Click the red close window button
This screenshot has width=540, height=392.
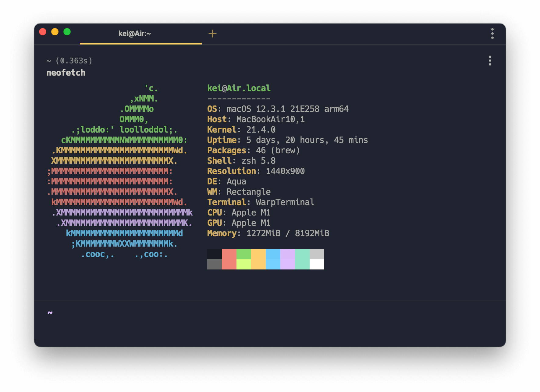pyautogui.click(x=43, y=32)
